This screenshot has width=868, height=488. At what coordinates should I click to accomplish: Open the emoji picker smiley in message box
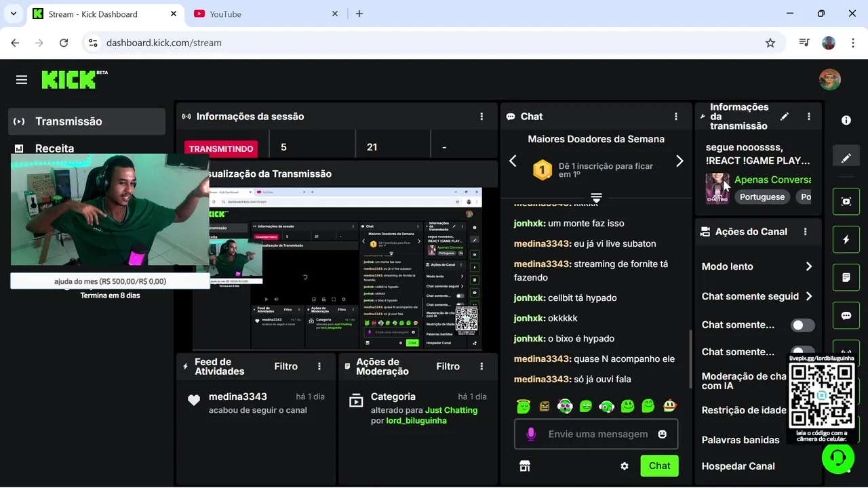click(x=663, y=434)
